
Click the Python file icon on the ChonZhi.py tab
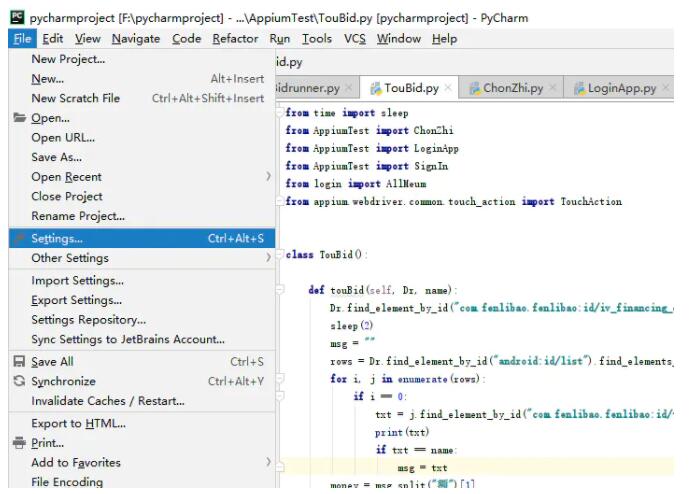tap(475, 89)
